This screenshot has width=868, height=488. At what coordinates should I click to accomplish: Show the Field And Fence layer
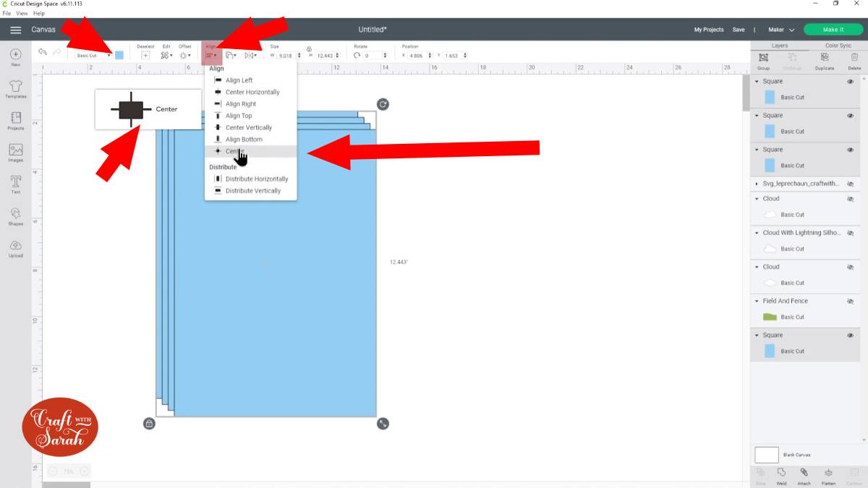pos(850,301)
